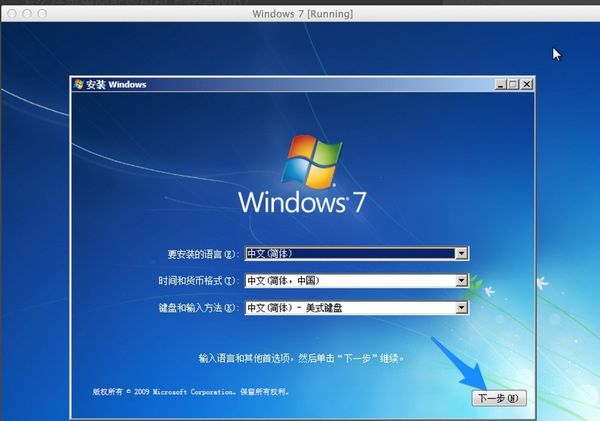Maximize the 安装 Windows setup dialog
This screenshot has width=600, height=421.
click(513, 84)
